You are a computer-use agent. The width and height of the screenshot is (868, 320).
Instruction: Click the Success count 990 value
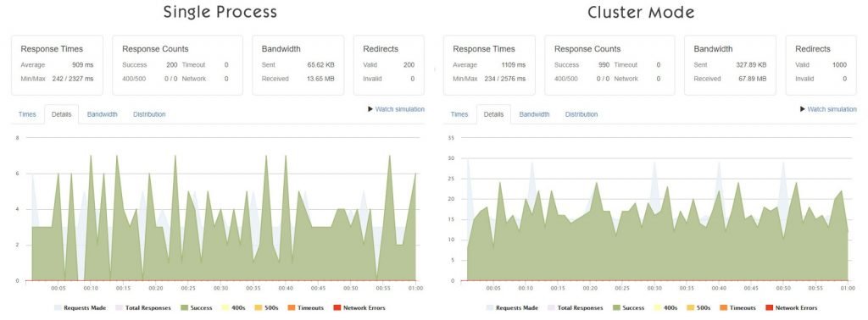604,64
